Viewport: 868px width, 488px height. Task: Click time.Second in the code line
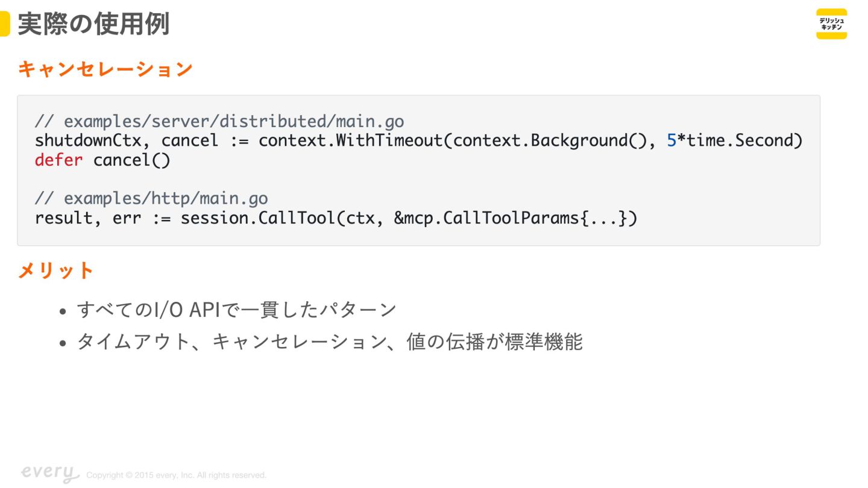click(744, 141)
